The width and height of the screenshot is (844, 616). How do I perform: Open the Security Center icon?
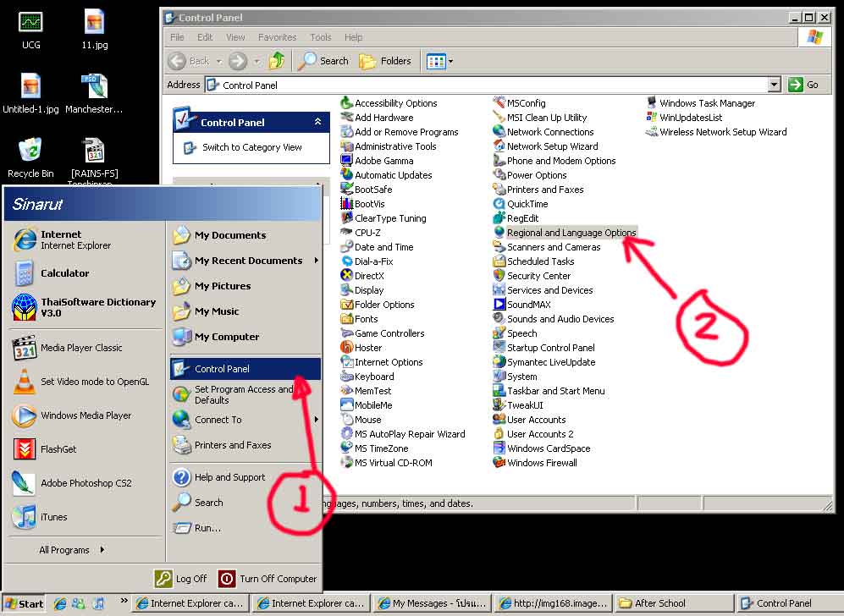pos(532,276)
